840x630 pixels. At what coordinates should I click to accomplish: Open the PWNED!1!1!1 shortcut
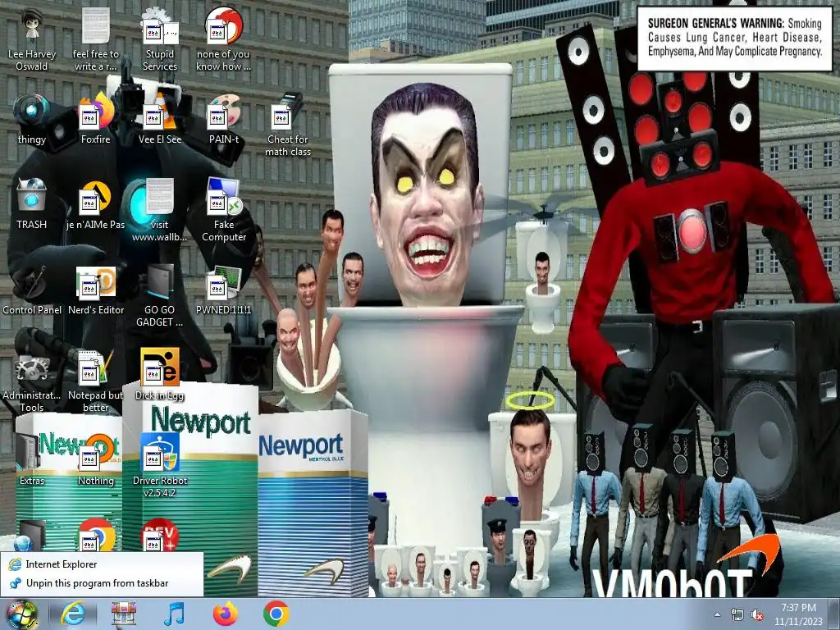point(223,290)
